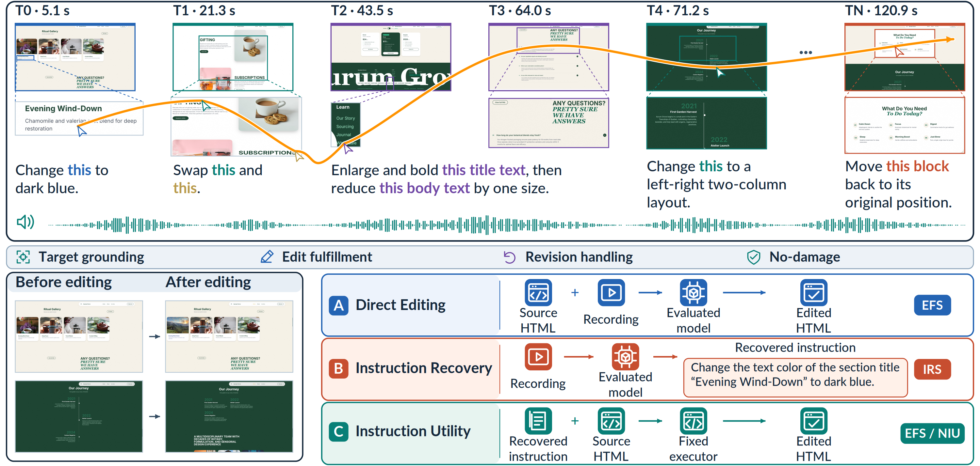The height and width of the screenshot is (466, 980).
Task: Click the blue plus sign in Direct Editing row
Action: pyautogui.click(x=575, y=292)
